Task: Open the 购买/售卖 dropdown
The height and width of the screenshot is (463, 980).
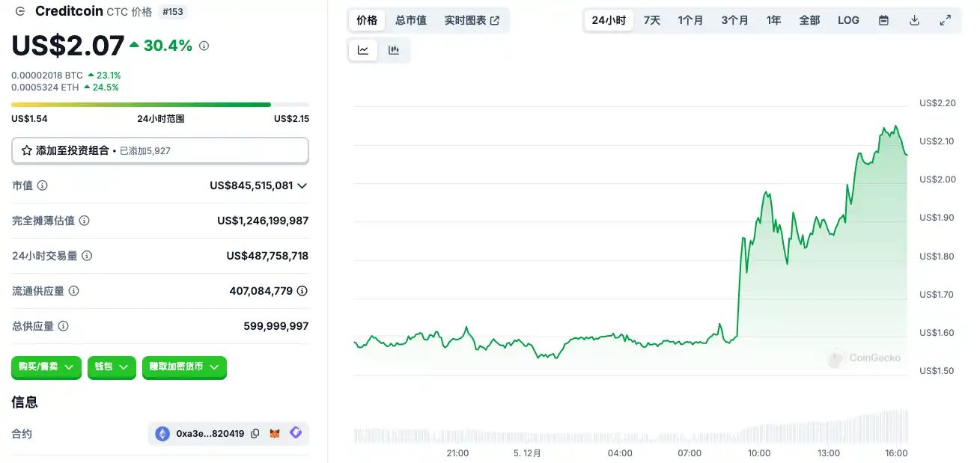Action: click(46, 367)
